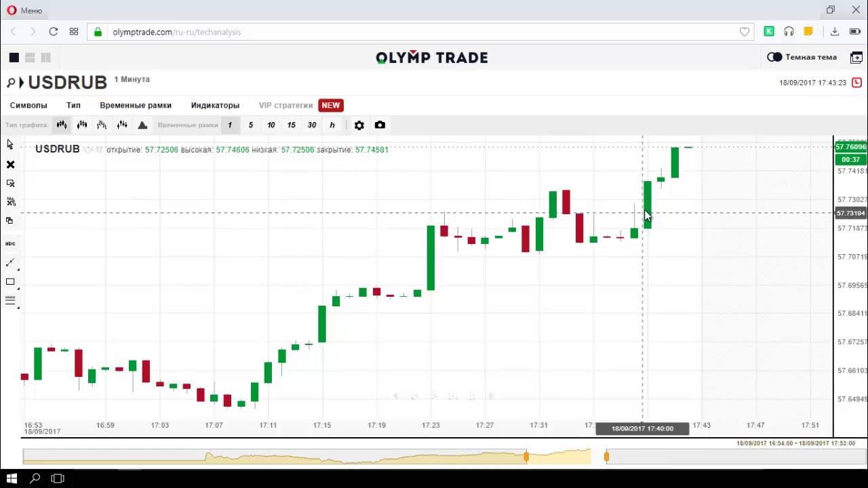The height and width of the screenshot is (488, 868).
Task: Click the green padlock site info
Action: (x=98, y=32)
